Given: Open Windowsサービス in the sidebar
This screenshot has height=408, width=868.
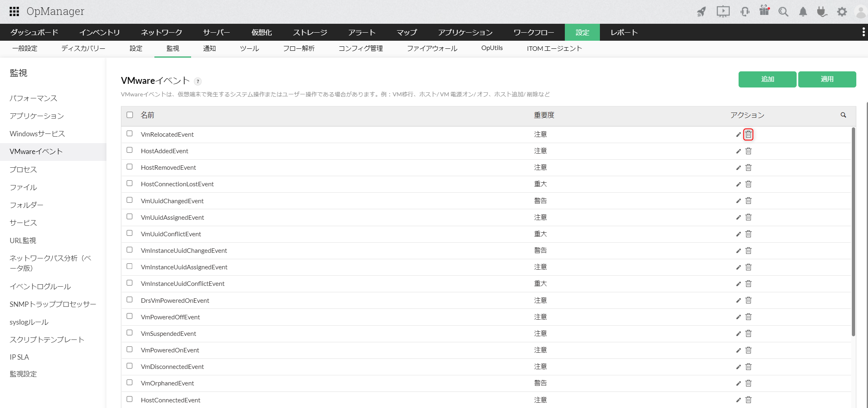Looking at the screenshot, I should (37, 134).
